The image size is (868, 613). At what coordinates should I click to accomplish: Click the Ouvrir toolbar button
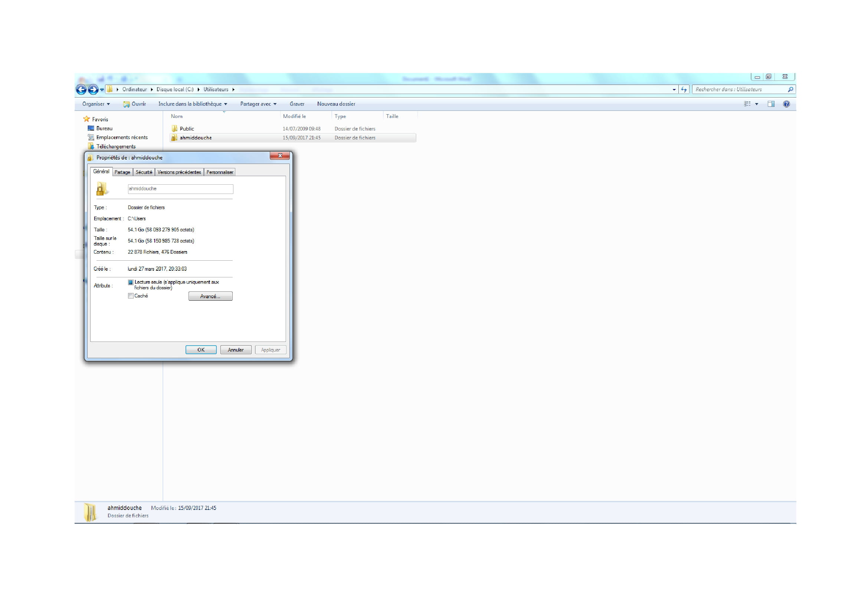pyautogui.click(x=135, y=104)
